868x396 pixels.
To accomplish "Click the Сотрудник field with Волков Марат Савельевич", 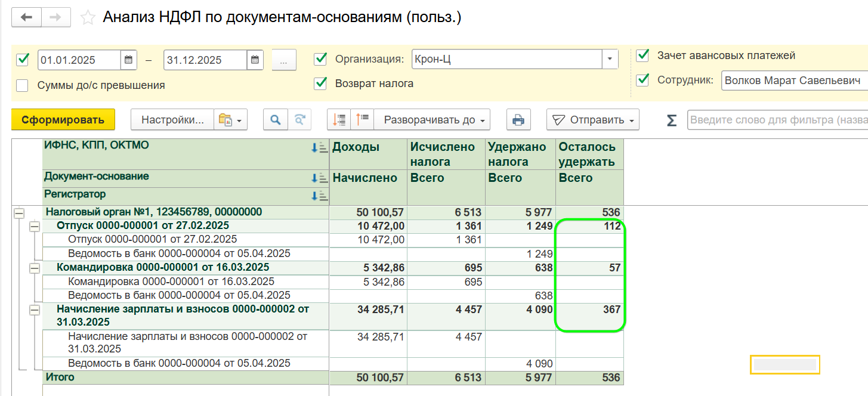I will [x=794, y=81].
